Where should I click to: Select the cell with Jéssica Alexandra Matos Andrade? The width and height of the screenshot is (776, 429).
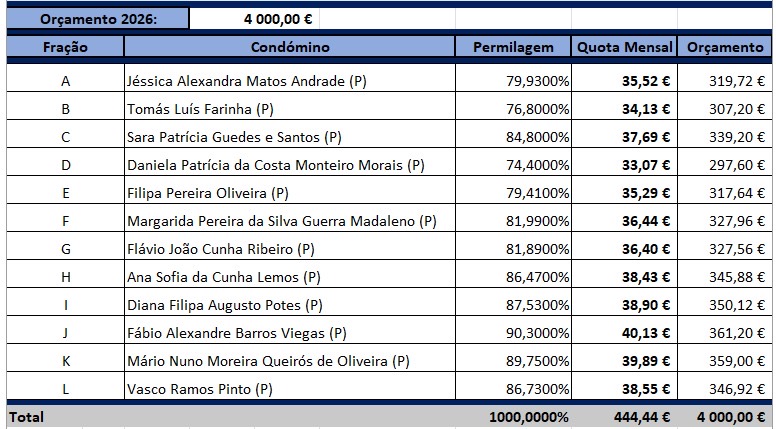tap(290, 81)
